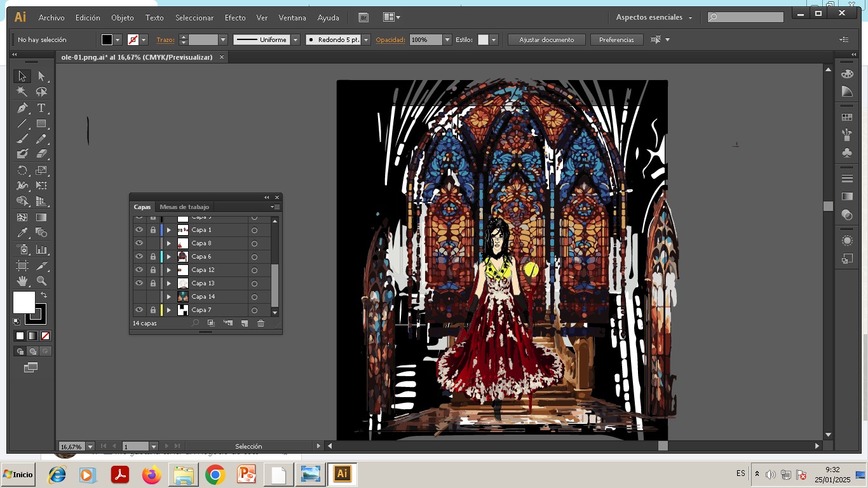Image resolution: width=868 pixels, height=488 pixels.
Task: Pick the Rotate tool
Action: pos(22,170)
